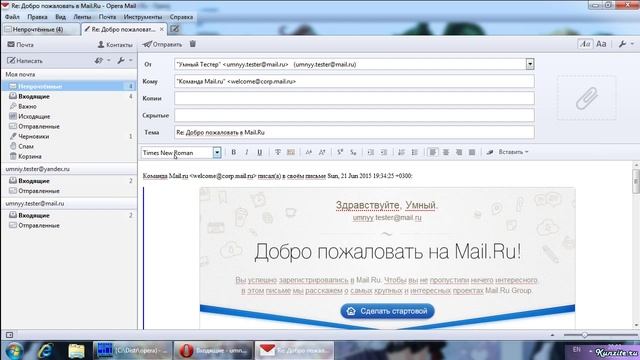Open the Справка menu
Viewport: 640px width, 360px height.
(x=181, y=17)
